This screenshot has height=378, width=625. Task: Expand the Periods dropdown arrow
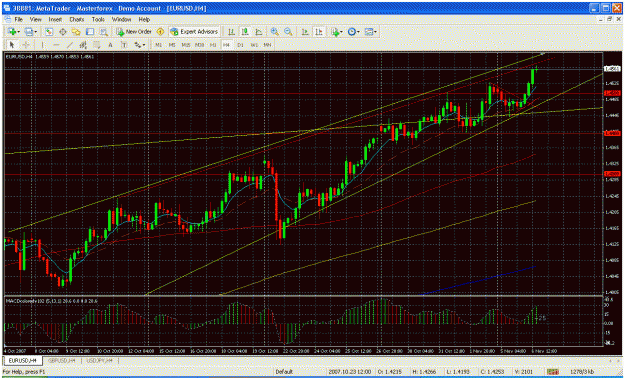click(x=358, y=32)
